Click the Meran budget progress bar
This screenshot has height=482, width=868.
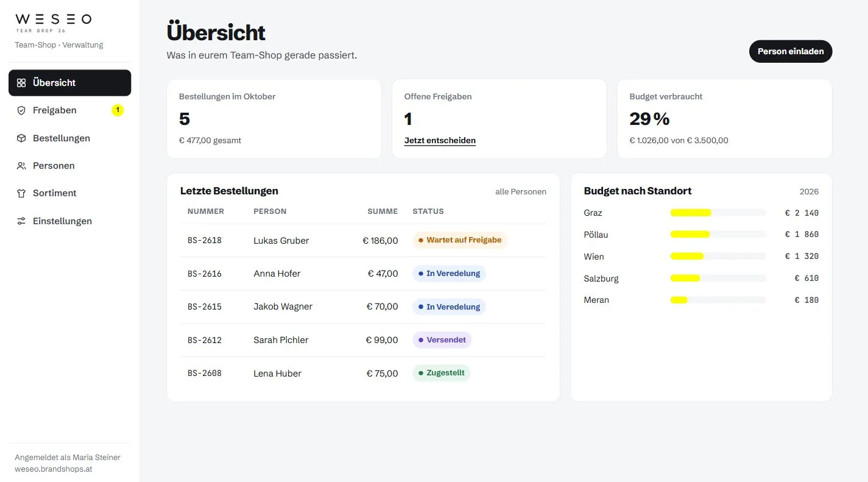(x=718, y=300)
